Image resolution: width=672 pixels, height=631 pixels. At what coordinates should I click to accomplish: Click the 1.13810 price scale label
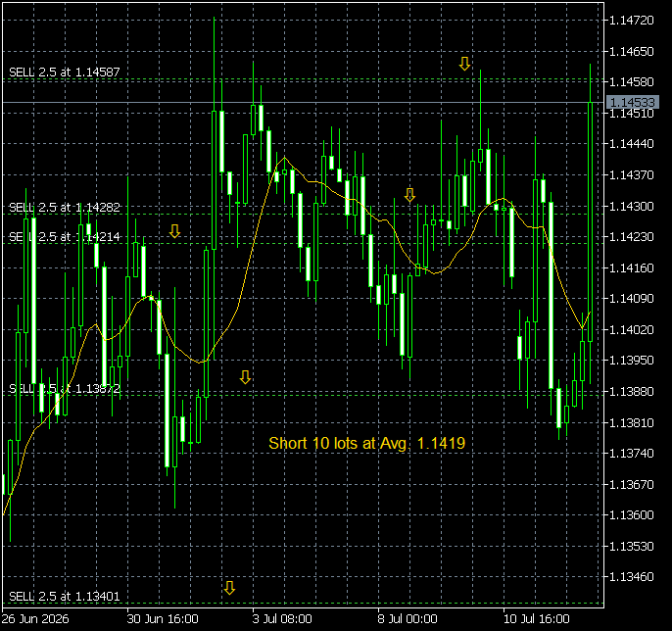tap(631, 422)
